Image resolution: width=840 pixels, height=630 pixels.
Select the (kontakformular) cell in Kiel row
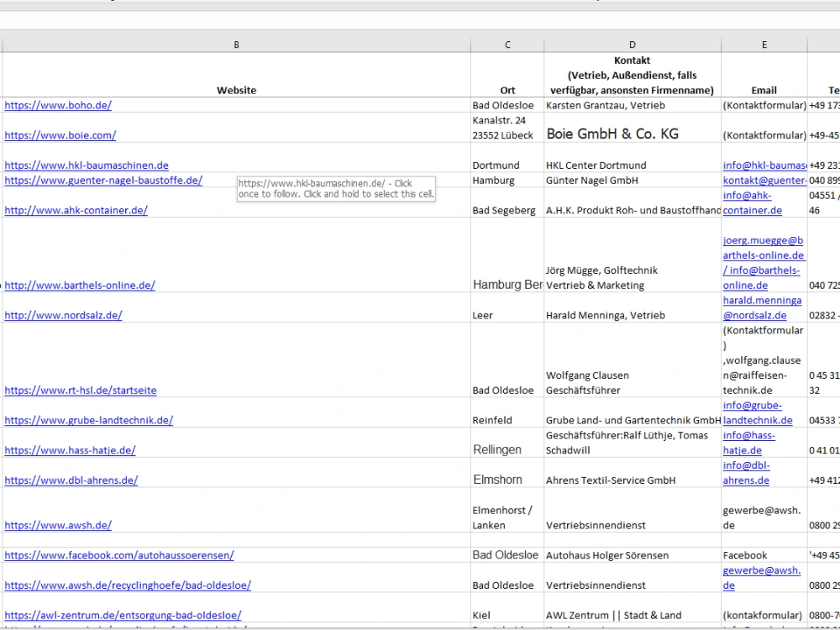coord(764,608)
